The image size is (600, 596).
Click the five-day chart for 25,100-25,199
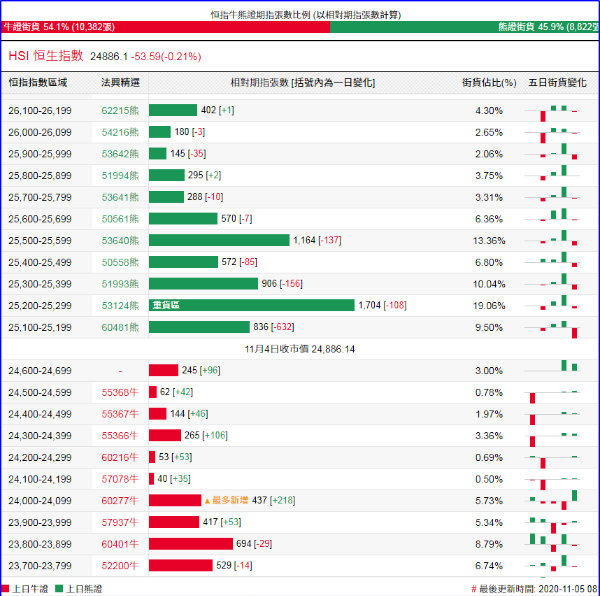[553, 328]
